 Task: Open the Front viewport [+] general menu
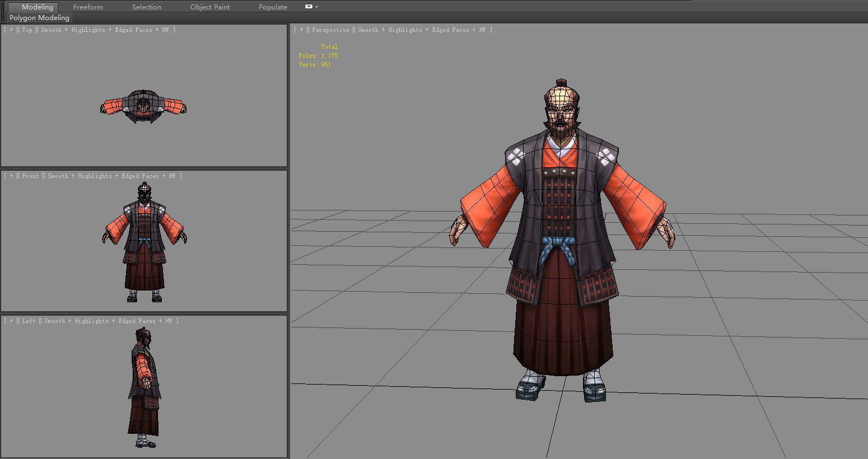[x=11, y=176]
